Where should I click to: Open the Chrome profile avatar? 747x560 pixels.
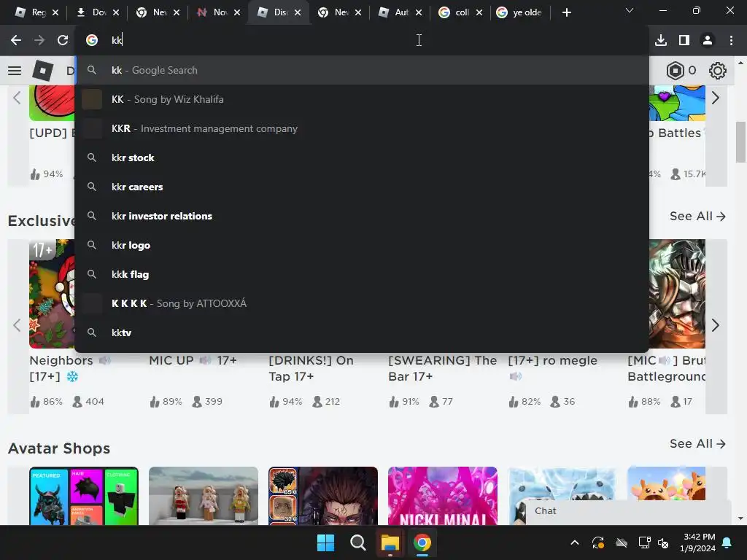point(708,41)
